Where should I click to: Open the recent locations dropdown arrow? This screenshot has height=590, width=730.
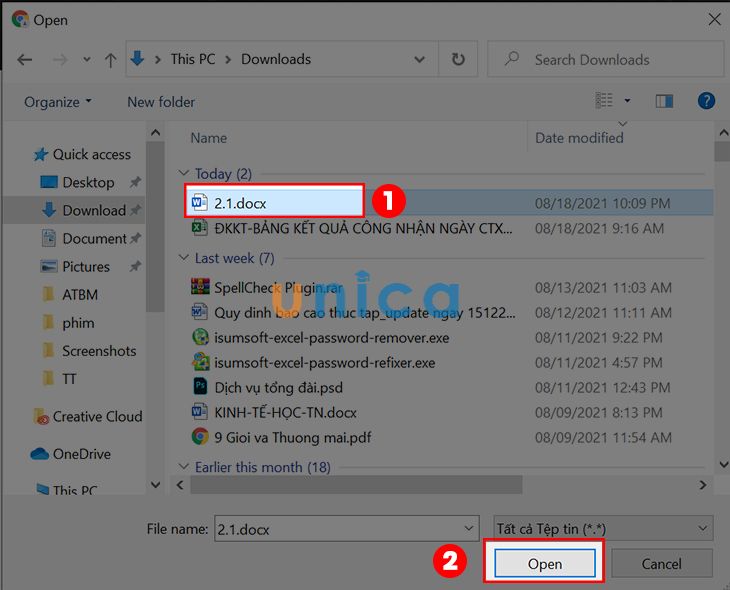point(87,60)
